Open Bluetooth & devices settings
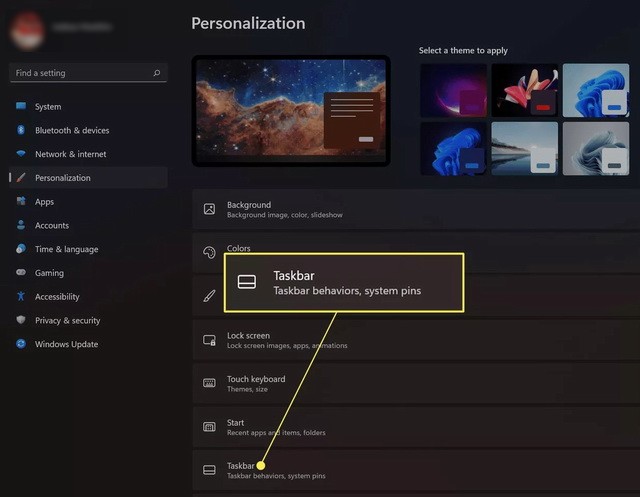640x497 pixels. pos(88,130)
